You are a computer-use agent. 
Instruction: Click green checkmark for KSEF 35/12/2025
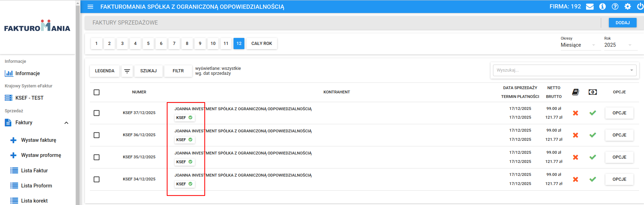click(593, 157)
